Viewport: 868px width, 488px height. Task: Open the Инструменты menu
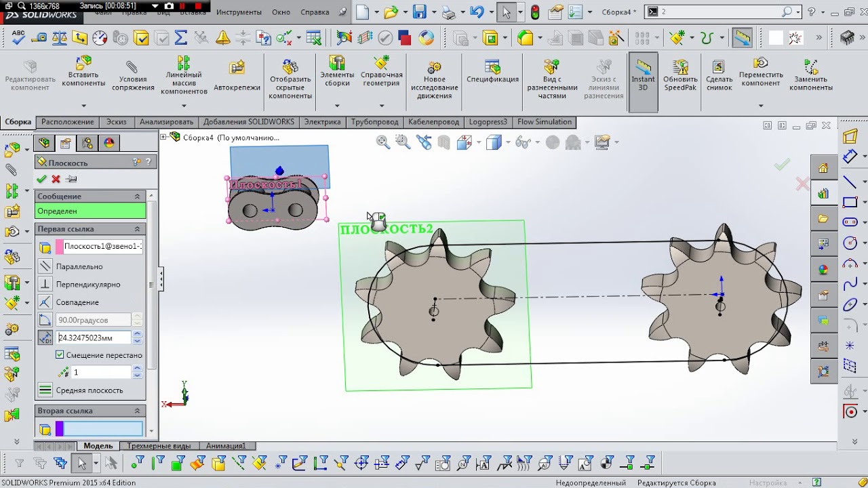[239, 12]
